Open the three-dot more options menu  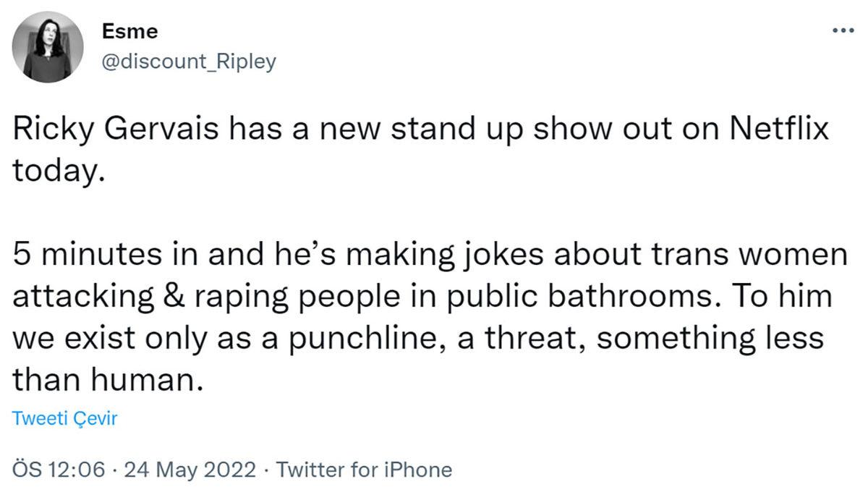coord(843,31)
